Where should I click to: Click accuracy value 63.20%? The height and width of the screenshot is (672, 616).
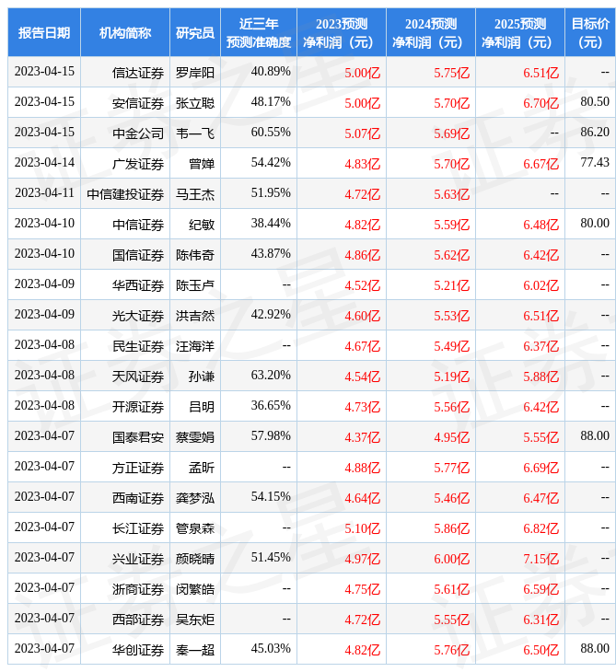click(x=271, y=375)
